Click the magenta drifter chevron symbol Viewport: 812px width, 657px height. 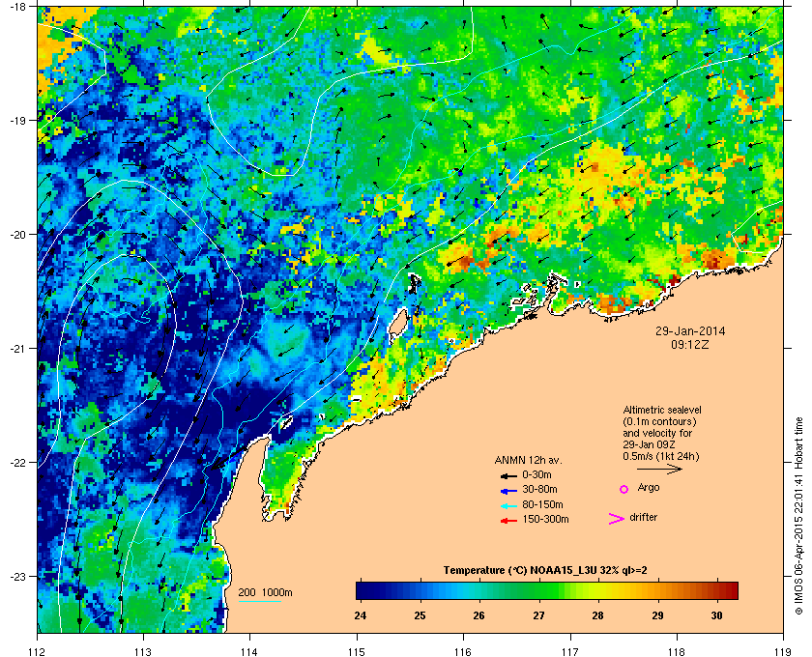[617, 519]
